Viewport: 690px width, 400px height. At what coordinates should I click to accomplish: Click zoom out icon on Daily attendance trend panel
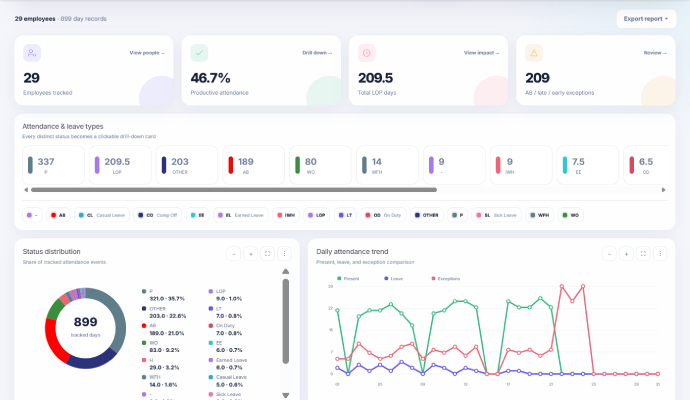(609, 254)
